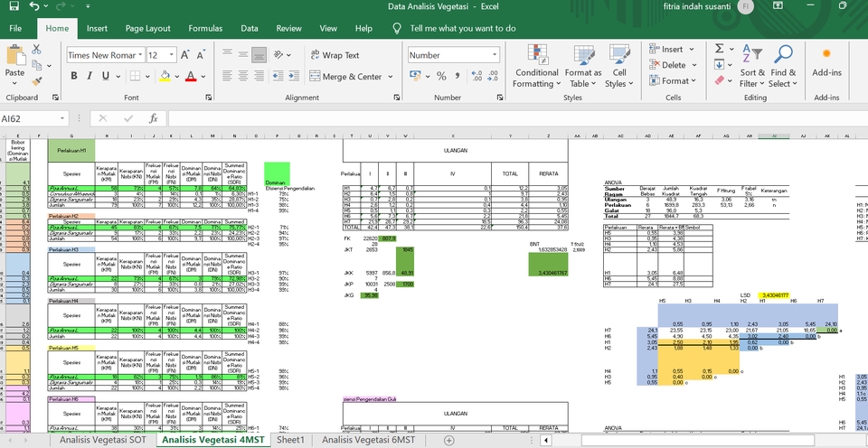
Task: Click the Accounting Number Format icon
Action: tap(415, 76)
